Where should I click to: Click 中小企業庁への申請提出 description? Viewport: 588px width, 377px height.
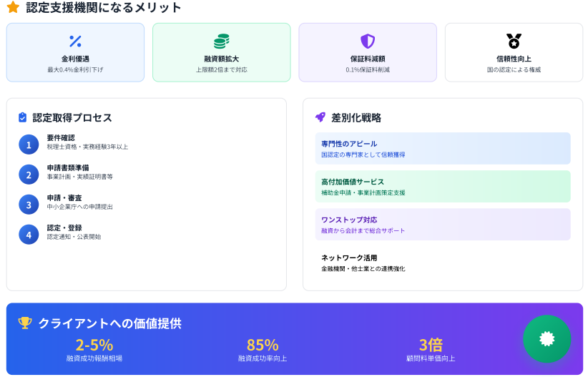coord(80,207)
